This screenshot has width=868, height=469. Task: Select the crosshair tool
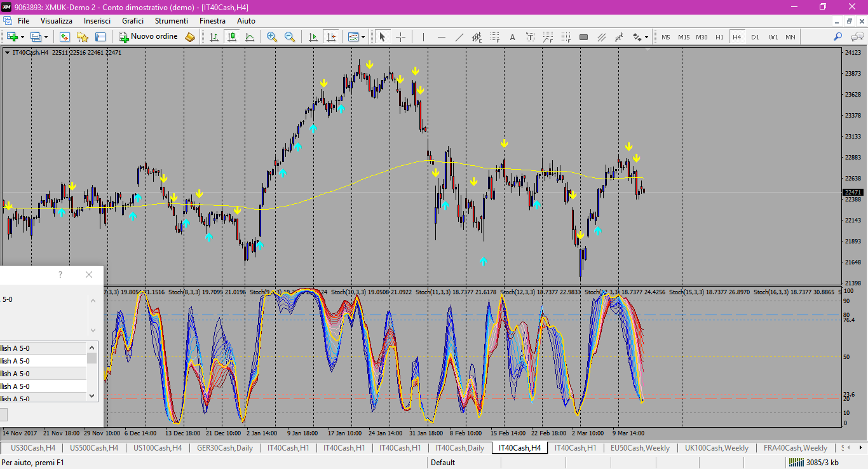pyautogui.click(x=400, y=37)
